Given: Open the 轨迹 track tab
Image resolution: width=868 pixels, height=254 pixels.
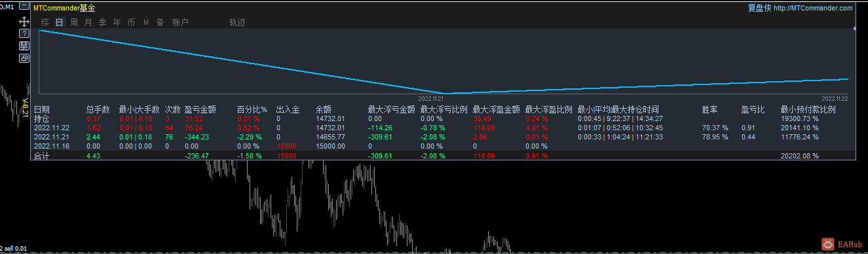Looking at the screenshot, I should click(x=238, y=22).
